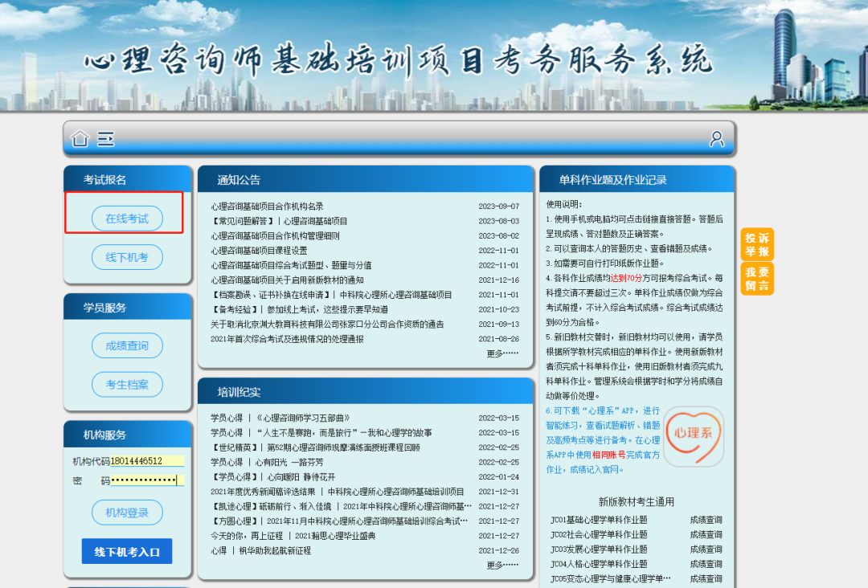Open the orange 我要留言 side button

[x=756, y=279]
